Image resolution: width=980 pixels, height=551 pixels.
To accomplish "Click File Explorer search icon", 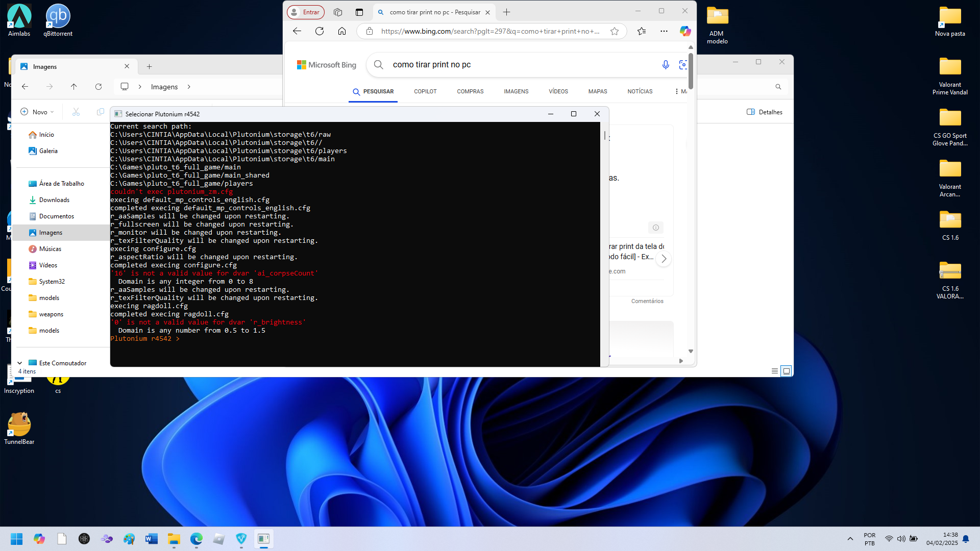I will tap(778, 87).
